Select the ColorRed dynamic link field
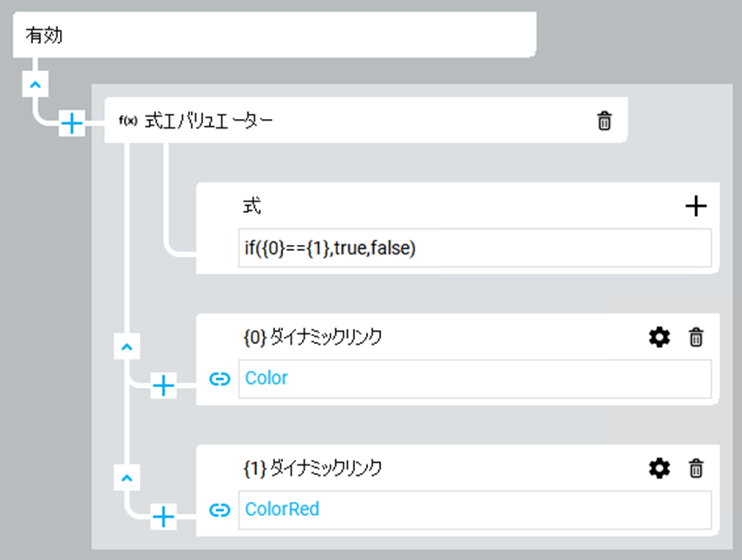 474,510
